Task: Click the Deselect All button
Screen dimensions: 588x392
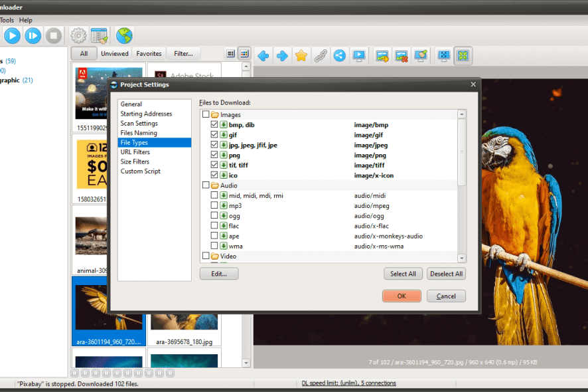Action: point(446,274)
